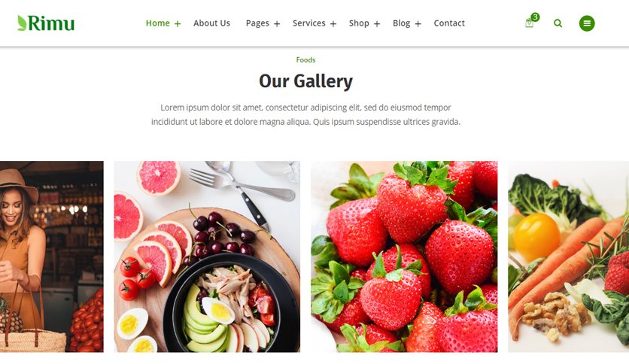Open the carrots and vegetables gallery image

(568, 256)
